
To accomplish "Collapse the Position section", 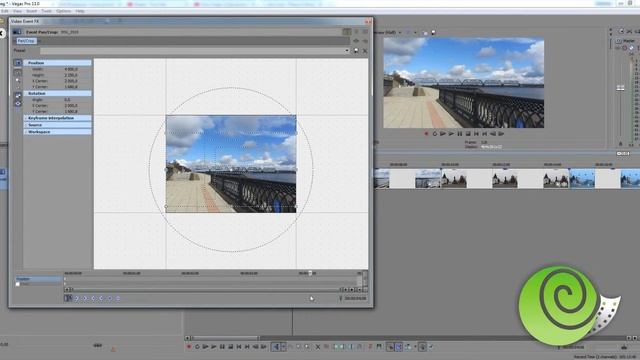I will click(57, 63).
